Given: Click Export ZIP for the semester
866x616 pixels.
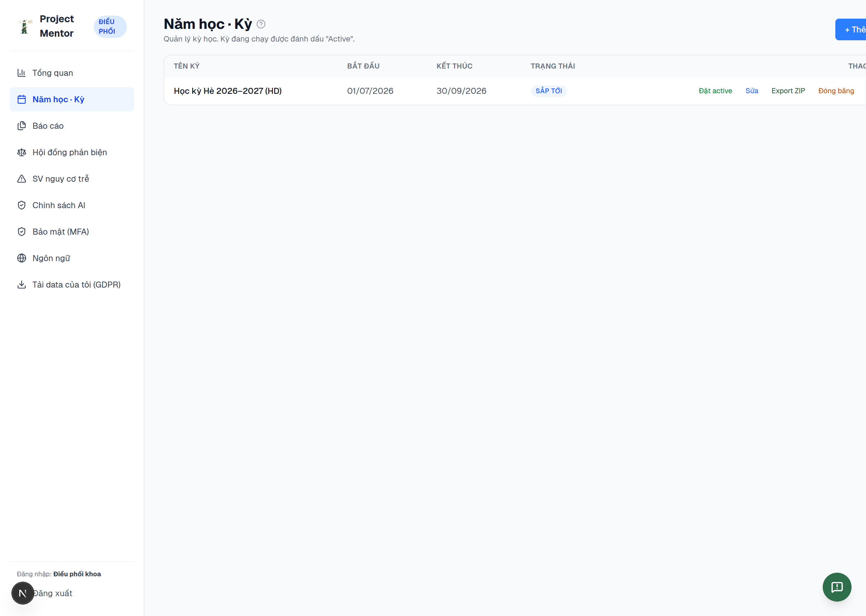Looking at the screenshot, I should tap(788, 91).
